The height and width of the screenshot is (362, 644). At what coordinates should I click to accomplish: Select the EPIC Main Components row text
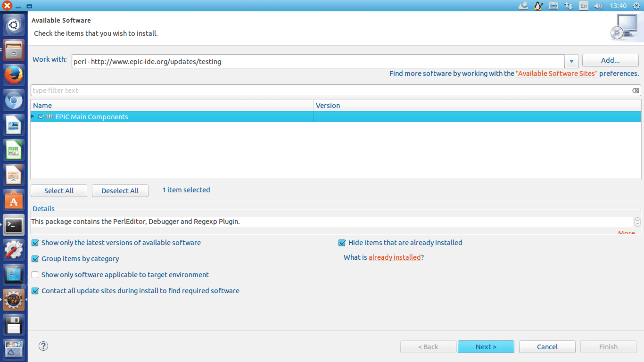(x=91, y=117)
